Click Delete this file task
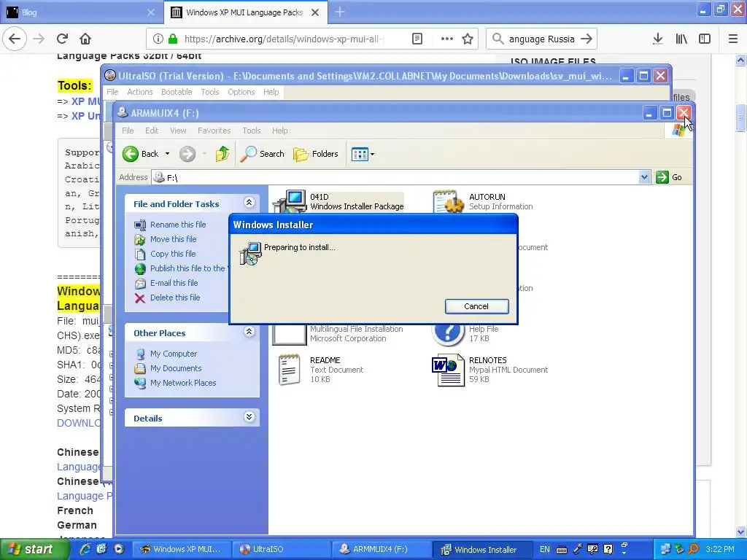This screenshot has height=560, width=747. [175, 297]
